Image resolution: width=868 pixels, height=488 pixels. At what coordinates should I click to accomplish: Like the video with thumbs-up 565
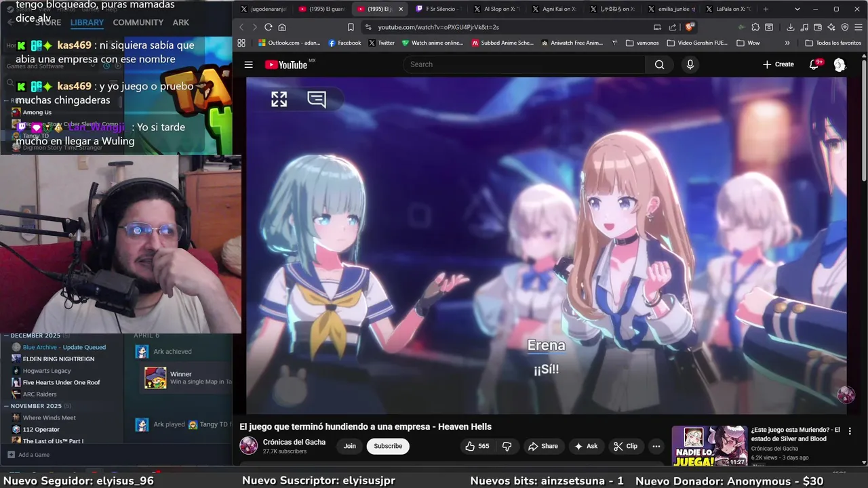477,446
